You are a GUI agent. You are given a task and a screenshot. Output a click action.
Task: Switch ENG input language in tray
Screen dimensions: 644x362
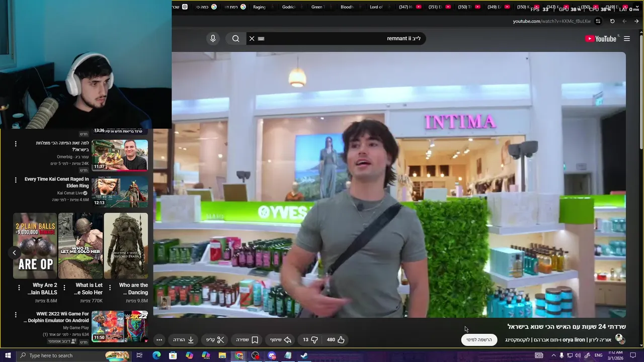click(598, 355)
